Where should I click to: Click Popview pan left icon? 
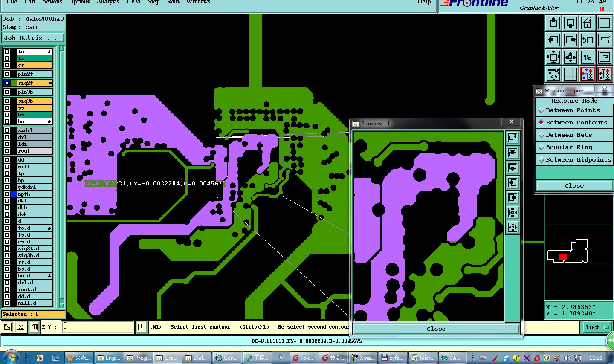[x=513, y=182]
